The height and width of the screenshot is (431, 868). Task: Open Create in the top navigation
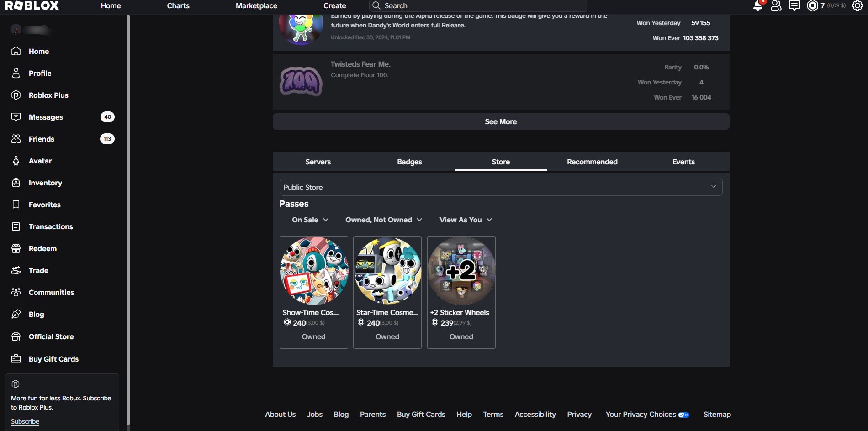coord(334,5)
